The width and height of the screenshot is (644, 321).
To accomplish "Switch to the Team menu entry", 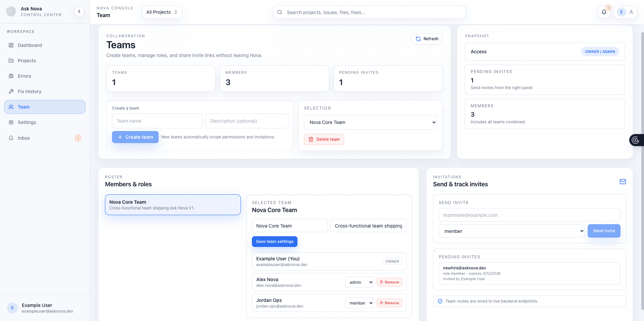I will (23, 107).
